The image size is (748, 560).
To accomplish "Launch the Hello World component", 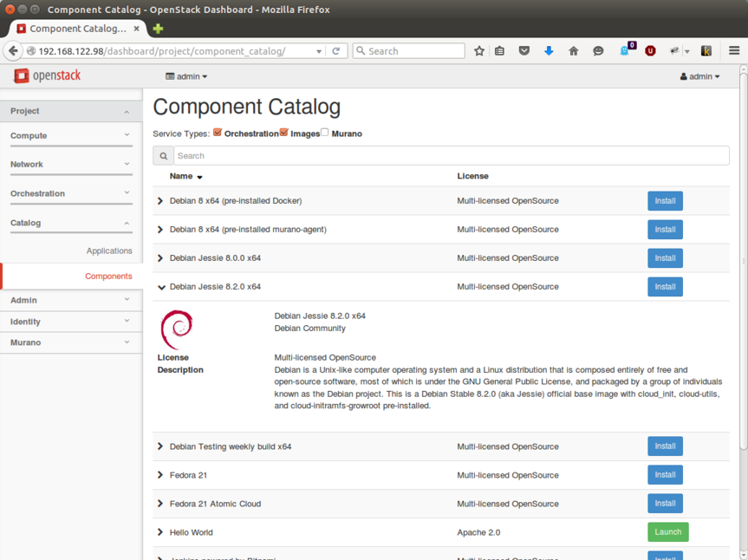I will pyautogui.click(x=667, y=531).
